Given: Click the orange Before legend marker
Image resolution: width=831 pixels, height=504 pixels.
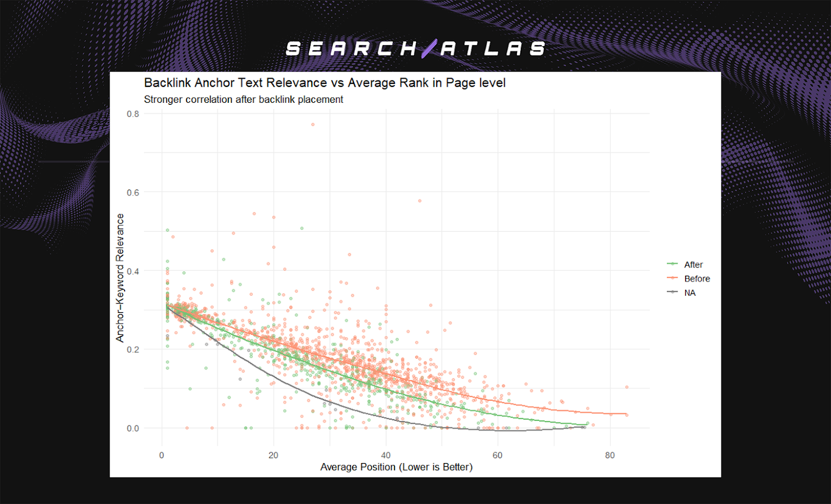Looking at the screenshot, I should click(x=672, y=278).
